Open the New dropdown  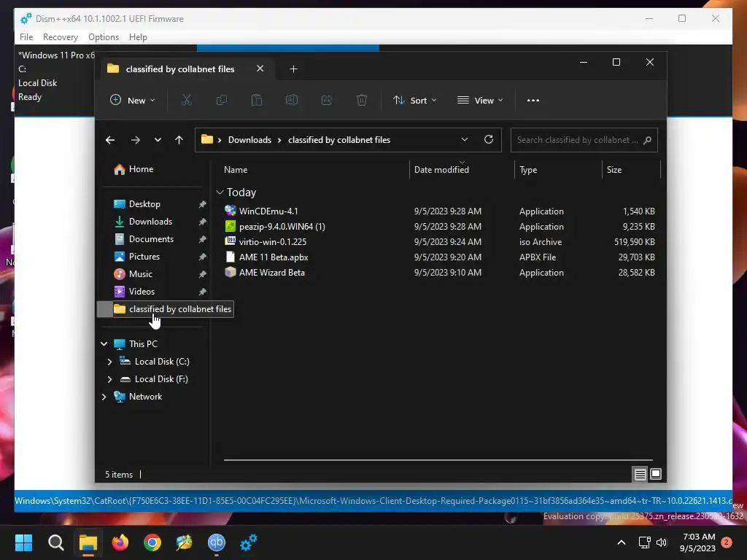pyautogui.click(x=133, y=101)
